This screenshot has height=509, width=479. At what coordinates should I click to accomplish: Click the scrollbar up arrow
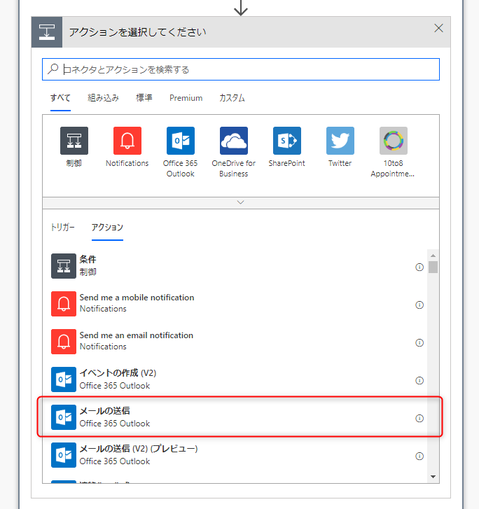pos(433,256)
